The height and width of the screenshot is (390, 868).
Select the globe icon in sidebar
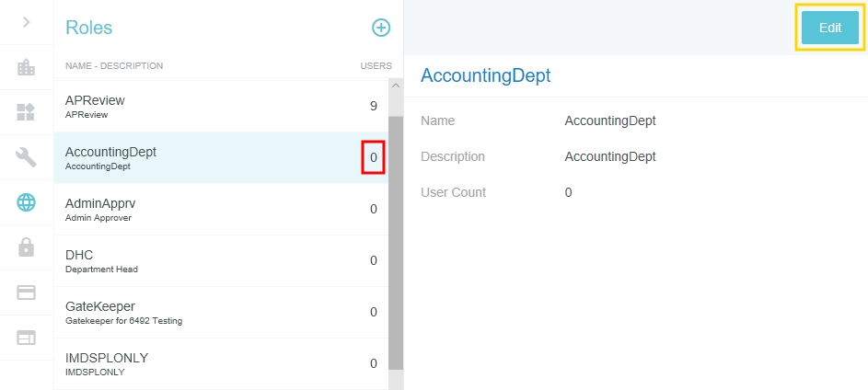(26, 202)
